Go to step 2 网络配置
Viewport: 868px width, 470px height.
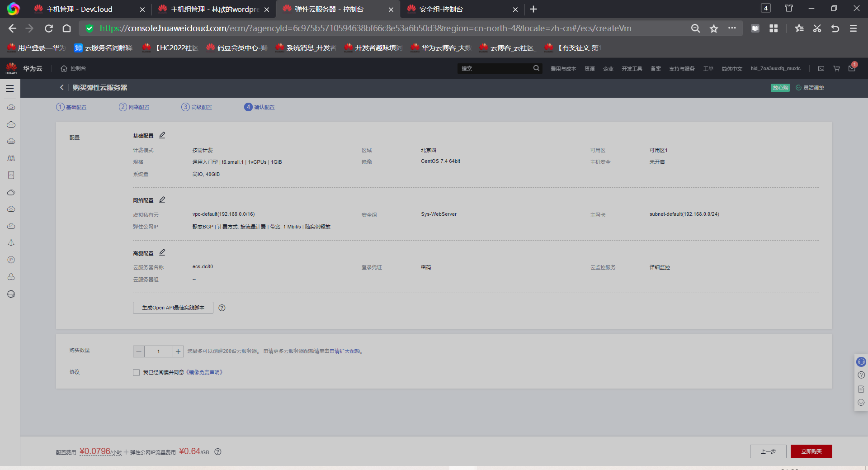pos(134,107)
